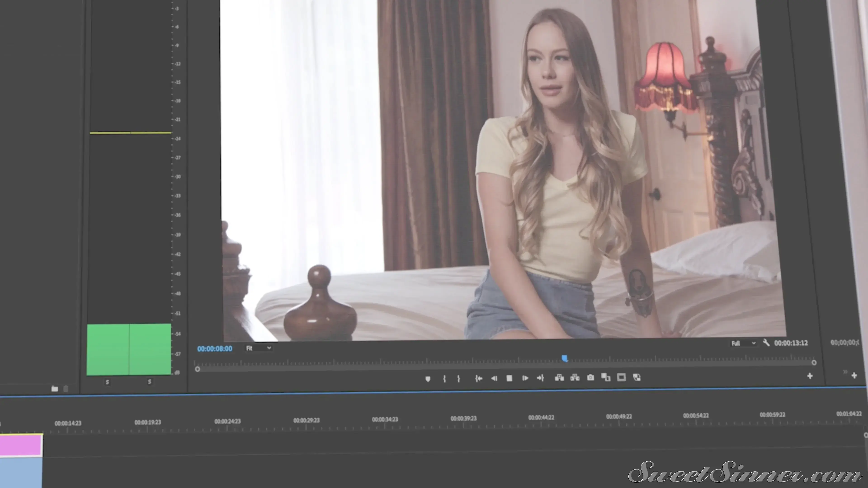The height and width of the screenshot is (488, 868).
Task: Step back one frame
Action: click(494, 379)
